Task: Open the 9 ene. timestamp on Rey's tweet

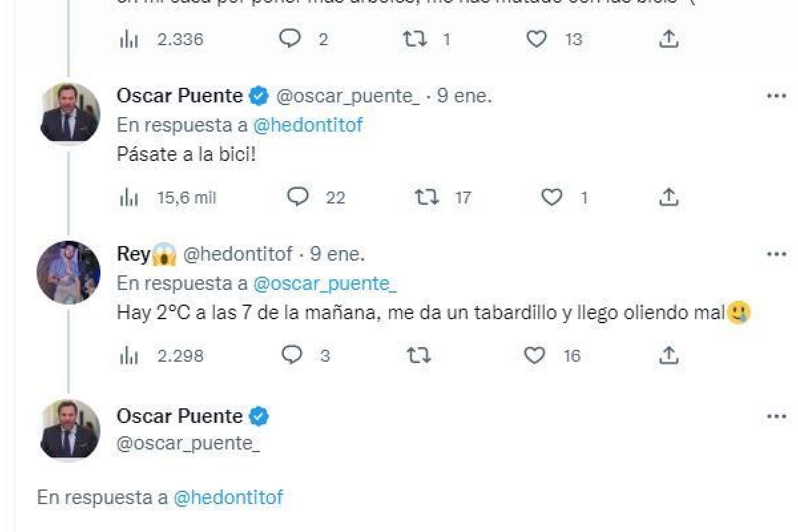Action: pyautogui.click(x=337, y=254)
